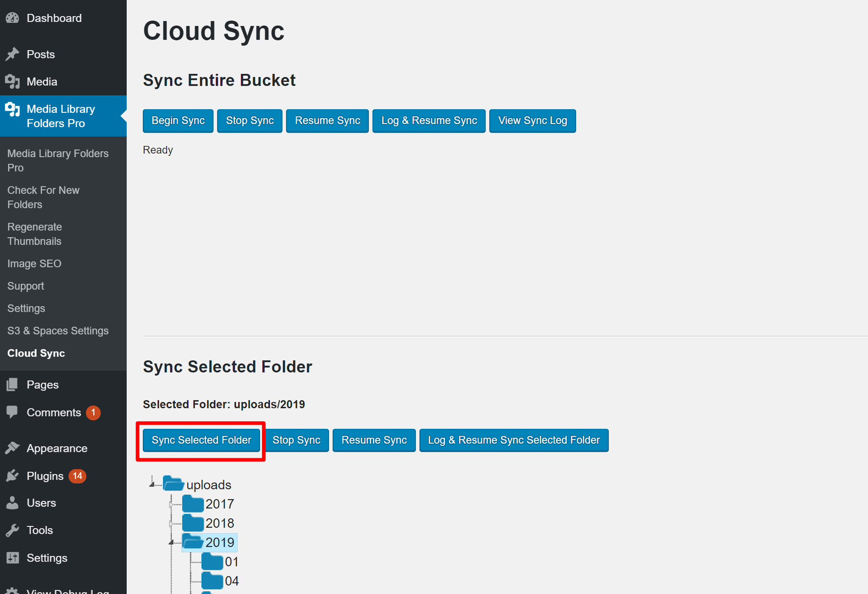Expand the 2018 folder node
Image resolution: width=868 pixels, height=594 pixels.
[171, 522]
